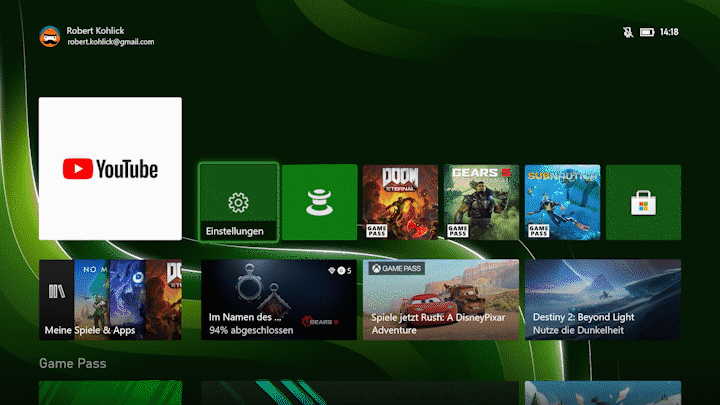This screenshot has width=720, height=405.
Task: Open Destiny 2: Beyond Light promo
Action: coord(603,300)
